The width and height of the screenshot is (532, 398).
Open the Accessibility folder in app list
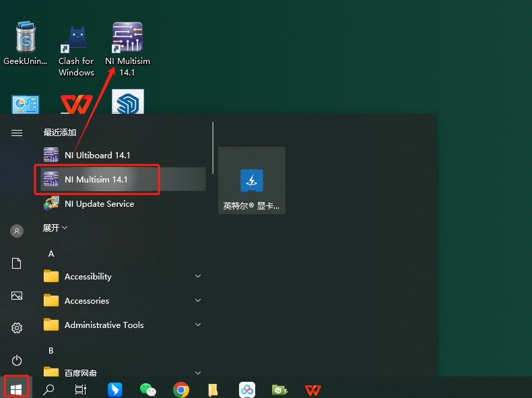(x=123, y=276)
